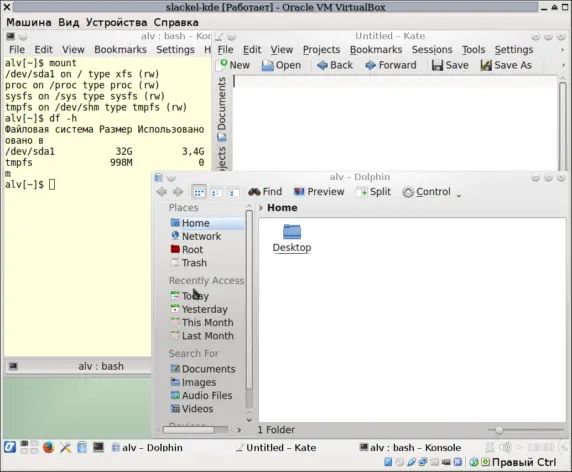Switch Dolphin to Compact view mode
This screenshot has width=572, height=472.
216,192
